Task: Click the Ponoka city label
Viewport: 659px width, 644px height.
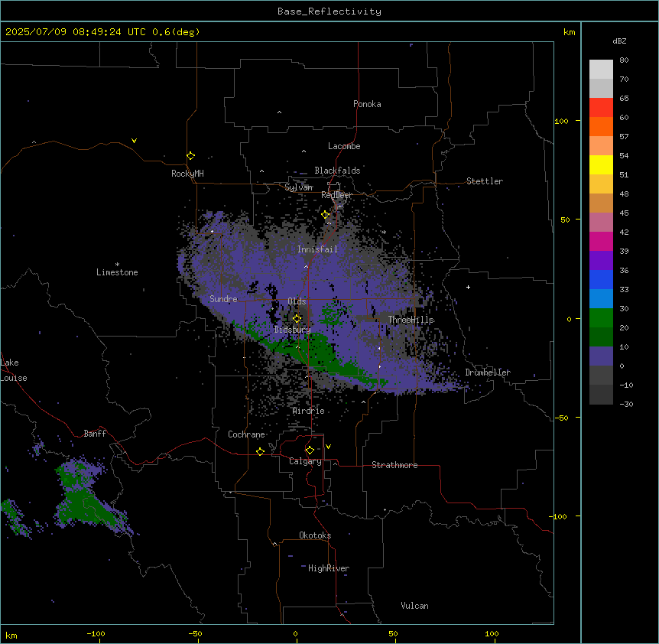Action: [x=367, y=104]
